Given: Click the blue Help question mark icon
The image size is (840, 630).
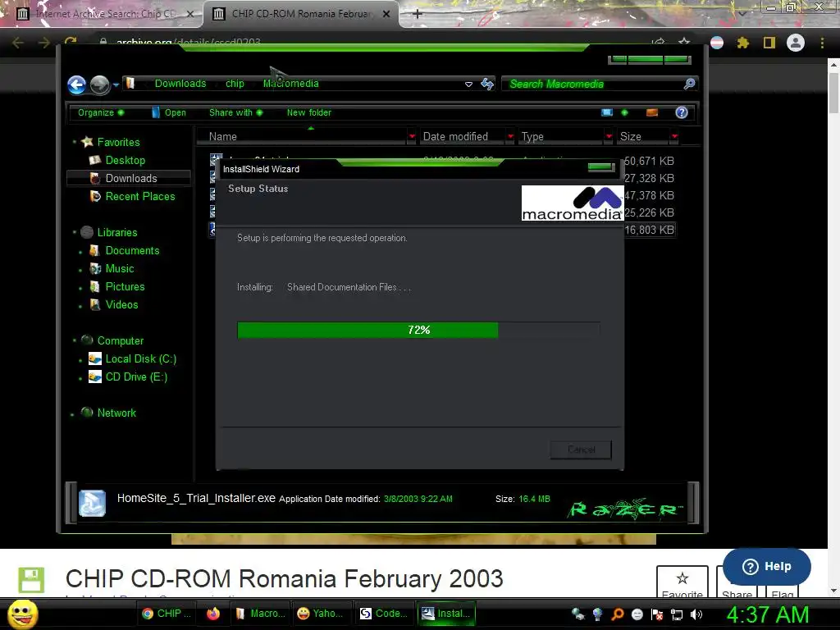Looking at the screenshot, I should pyautogui.click(x=682, y=112).
